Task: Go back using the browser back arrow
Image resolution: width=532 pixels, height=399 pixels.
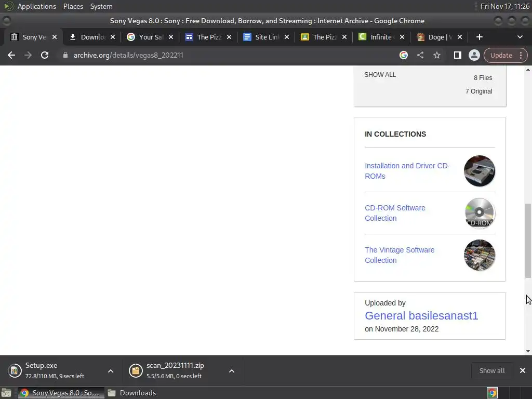Action: [11, 55]
